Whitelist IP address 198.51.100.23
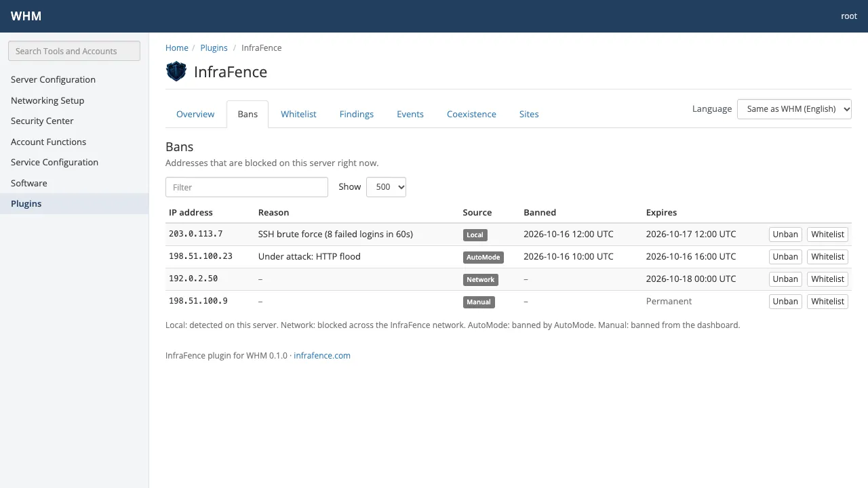 (827, 257)
